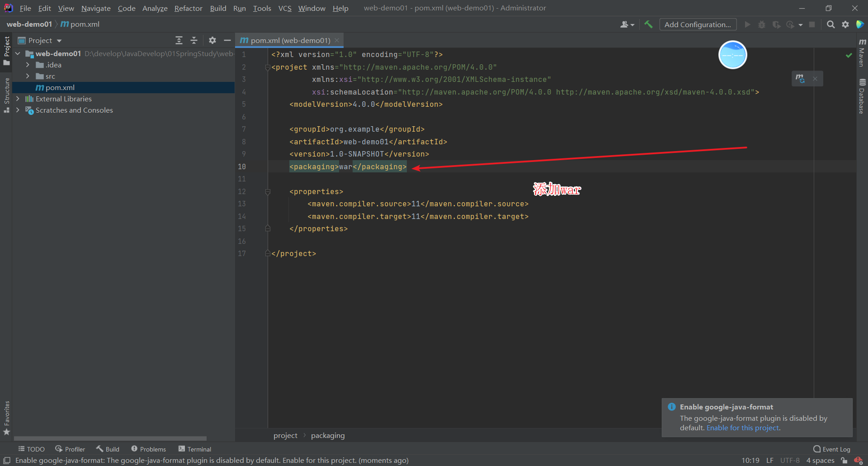Image resolution: width=868 pixels, height=466 pixels.
Task: Open the File menu
Action: click(x=25, y=8)
